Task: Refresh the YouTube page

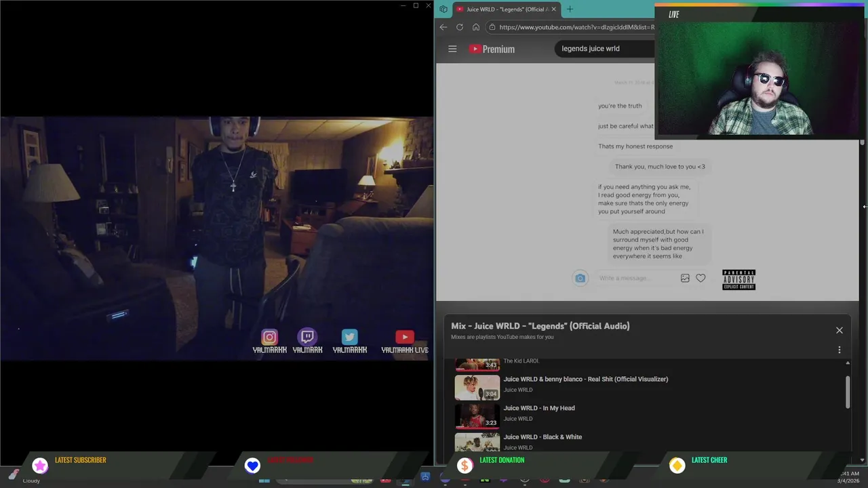Action: [x=460, y=27]
